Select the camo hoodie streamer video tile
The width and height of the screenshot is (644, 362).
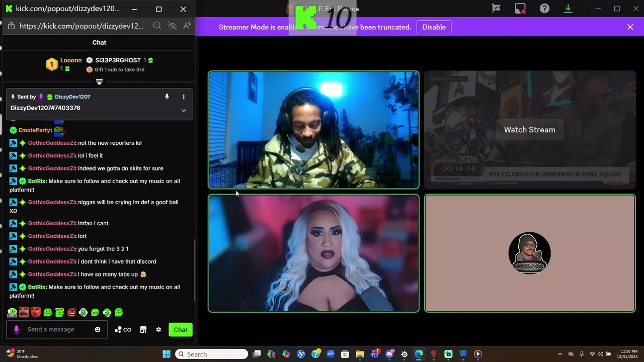313,130
